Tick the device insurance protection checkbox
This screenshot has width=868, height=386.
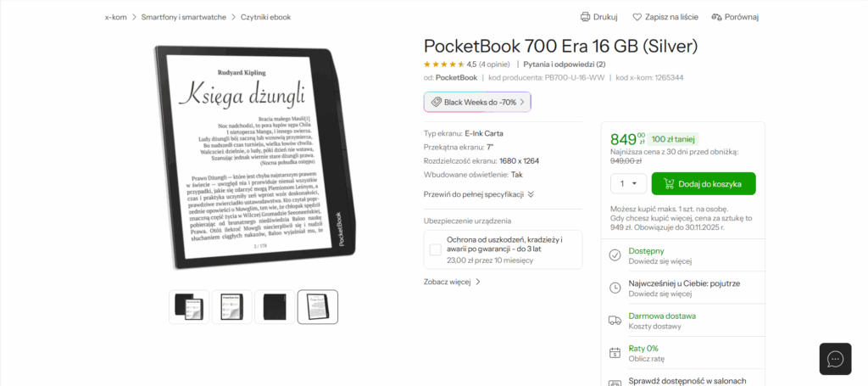coord(436,249)
